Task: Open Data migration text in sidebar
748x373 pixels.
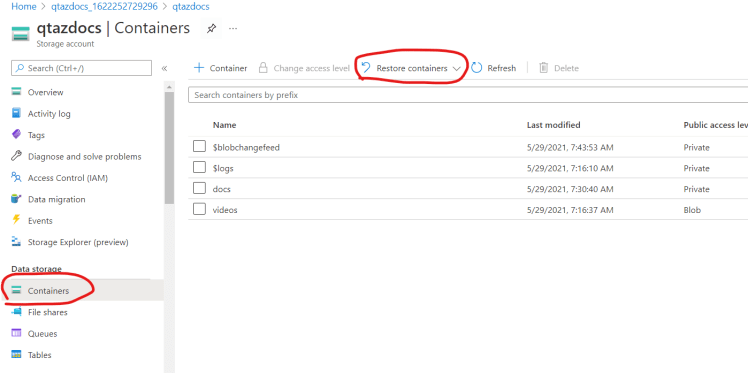Action: coord(57,199)
